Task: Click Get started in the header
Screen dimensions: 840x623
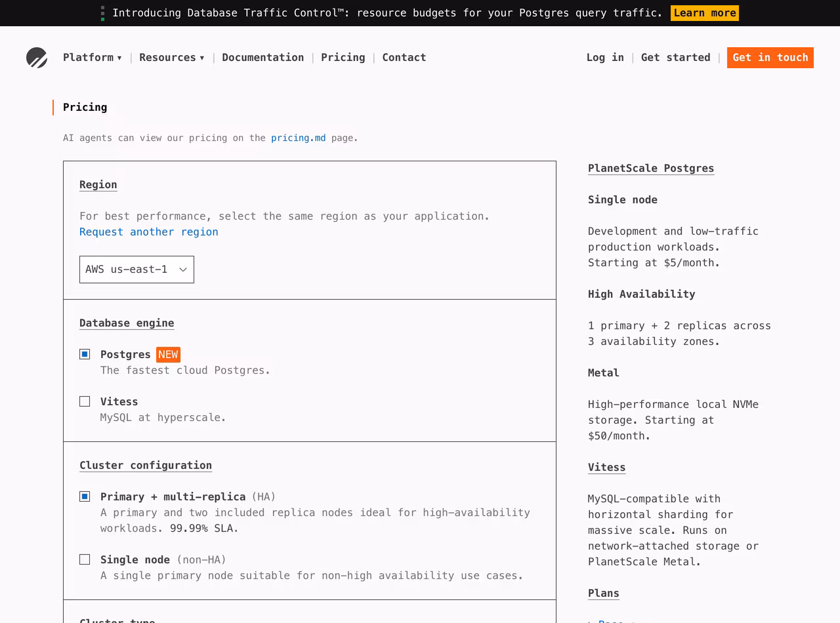Action: 676,58
